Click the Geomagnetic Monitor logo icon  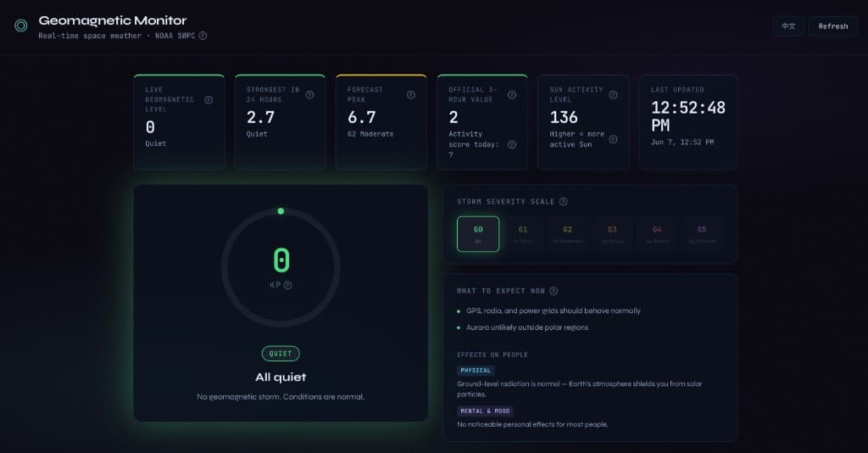tap(21, 25)
